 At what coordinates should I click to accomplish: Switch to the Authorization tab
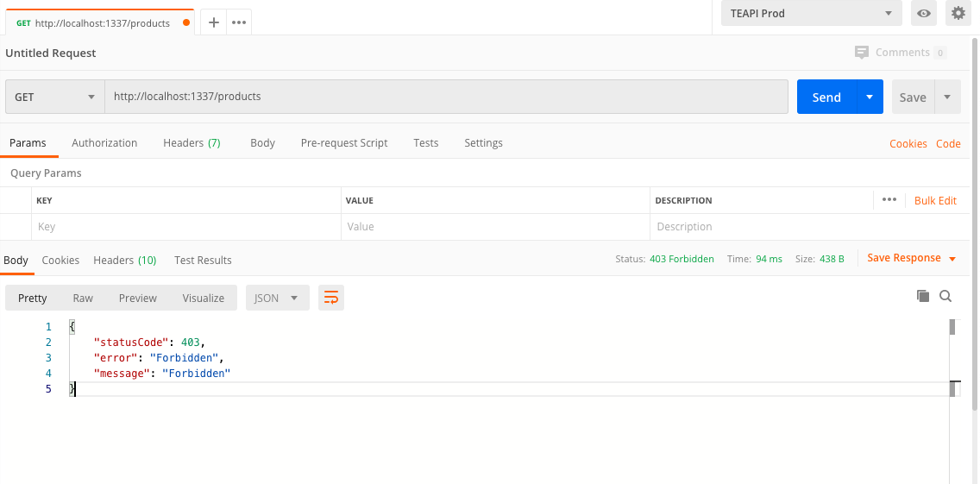104,143
